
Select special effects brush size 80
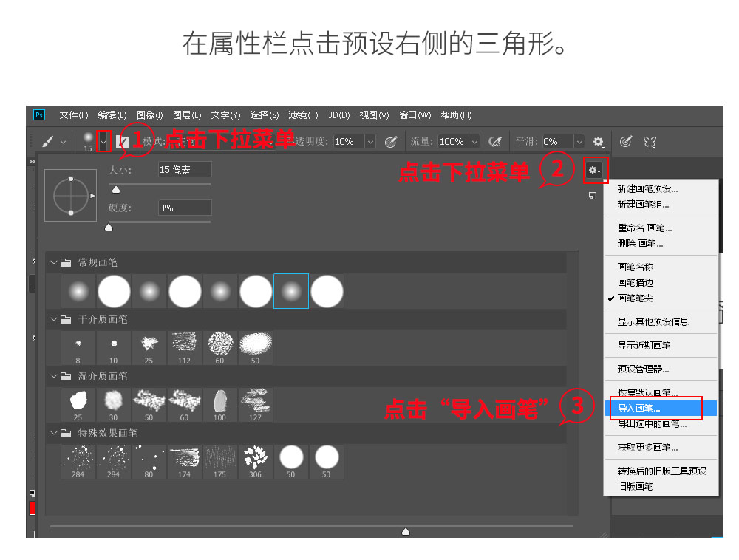point(149,462)
